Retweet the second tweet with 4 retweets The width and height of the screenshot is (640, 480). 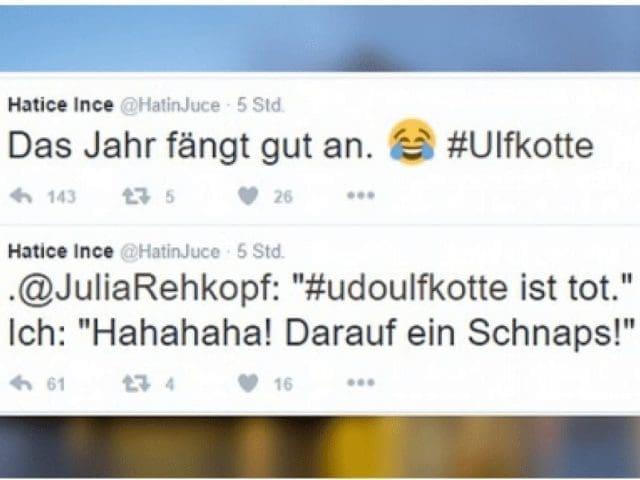pos(137,384)
